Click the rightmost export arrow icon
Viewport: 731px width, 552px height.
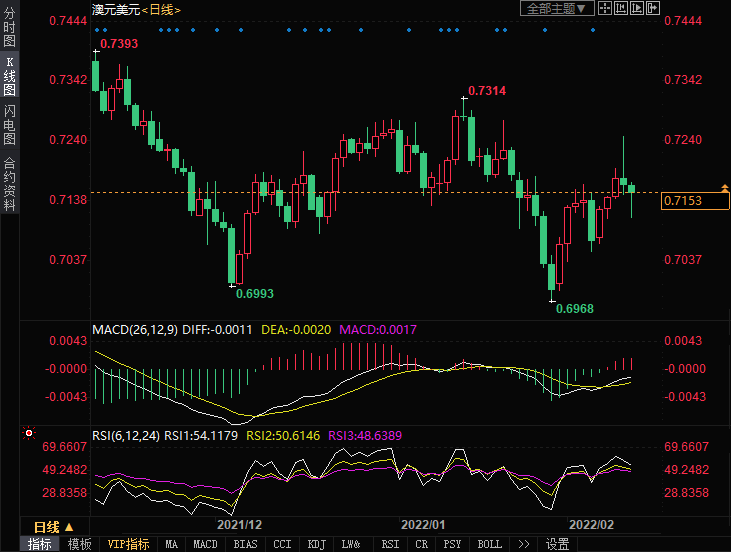point(653,8)
